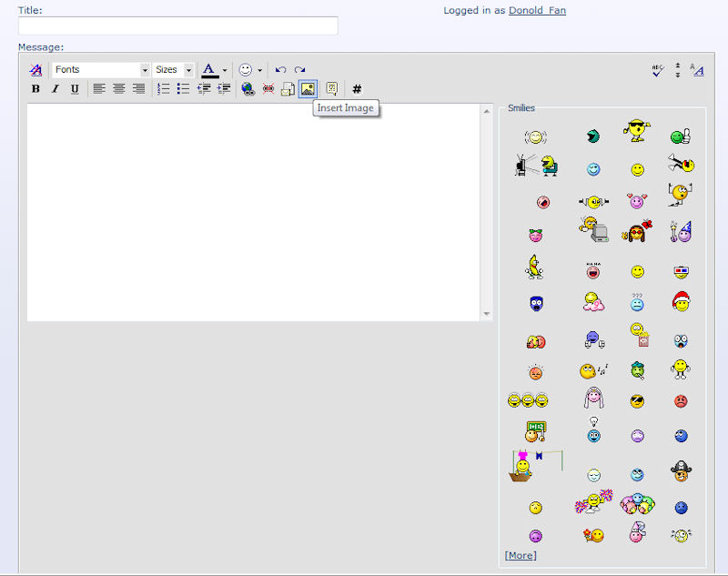Insert the dancing banana smiley
728x576 pixels.
coord(534,267)
